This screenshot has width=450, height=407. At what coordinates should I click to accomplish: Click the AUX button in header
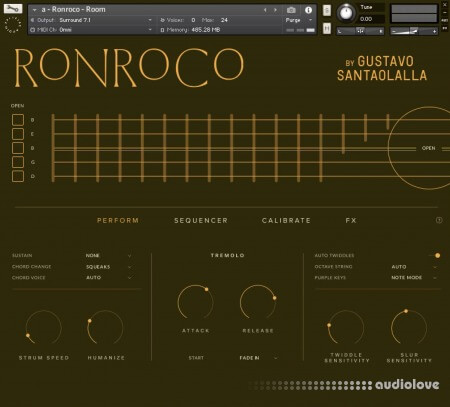[445, 20]
